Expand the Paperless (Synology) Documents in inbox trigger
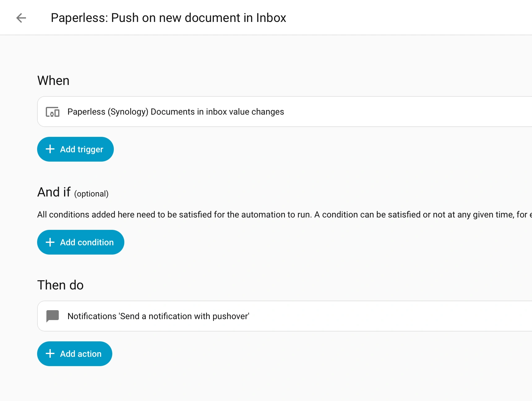532x401 pixels. (175, 112)
